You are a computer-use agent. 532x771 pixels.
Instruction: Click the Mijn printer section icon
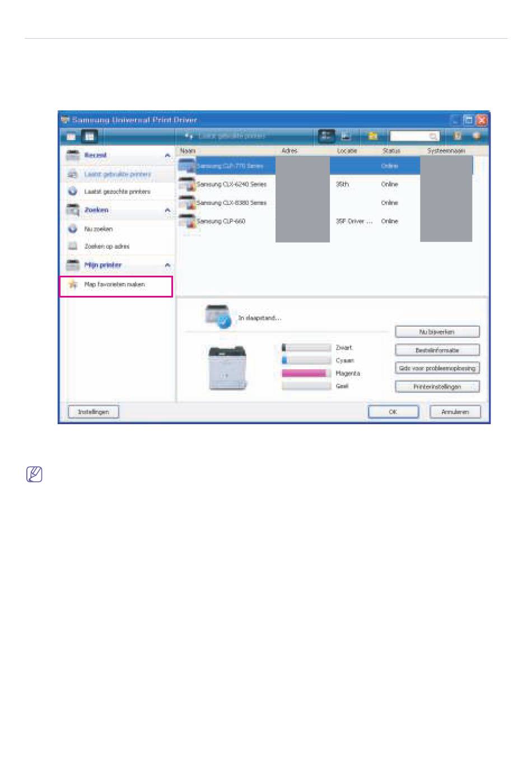pyautogui.click(x=73, y=265)
